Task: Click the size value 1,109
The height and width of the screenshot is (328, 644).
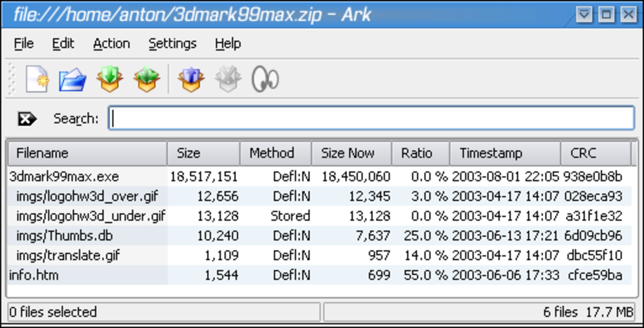Action: coord(222,256)
